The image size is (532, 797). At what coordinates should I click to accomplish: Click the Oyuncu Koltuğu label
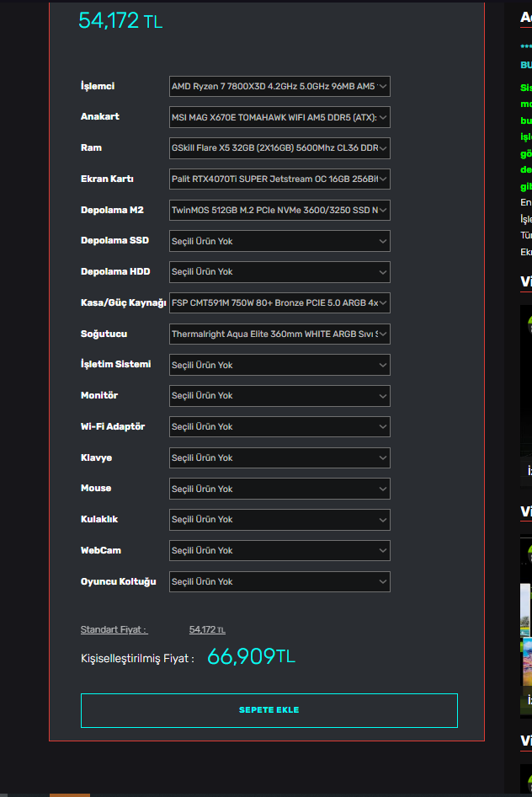pyautogui.click(x=119, y=581)
